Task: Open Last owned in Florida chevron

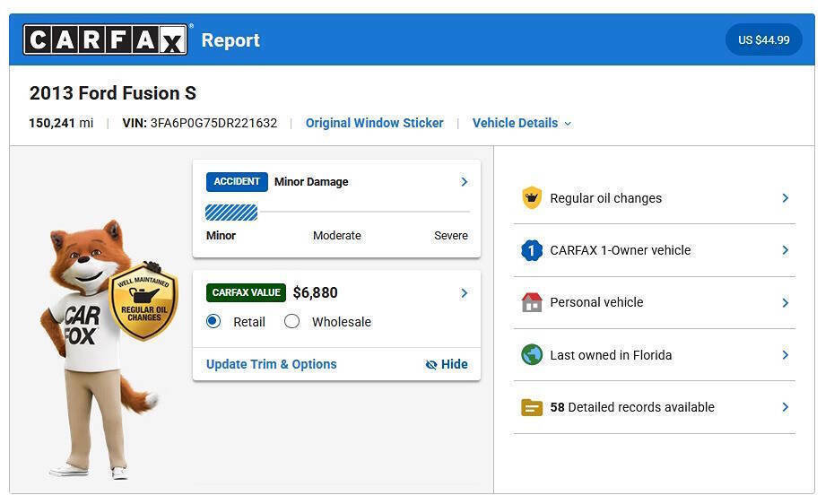Action: click(x=785, y=354)
